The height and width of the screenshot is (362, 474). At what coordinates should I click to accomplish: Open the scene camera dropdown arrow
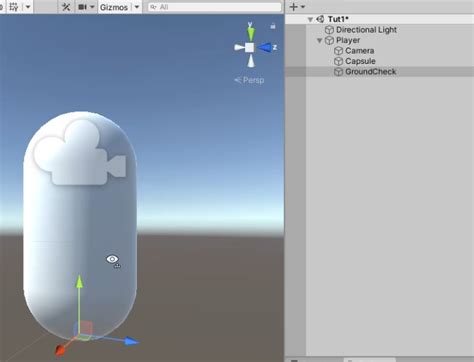tap(92, 7)
